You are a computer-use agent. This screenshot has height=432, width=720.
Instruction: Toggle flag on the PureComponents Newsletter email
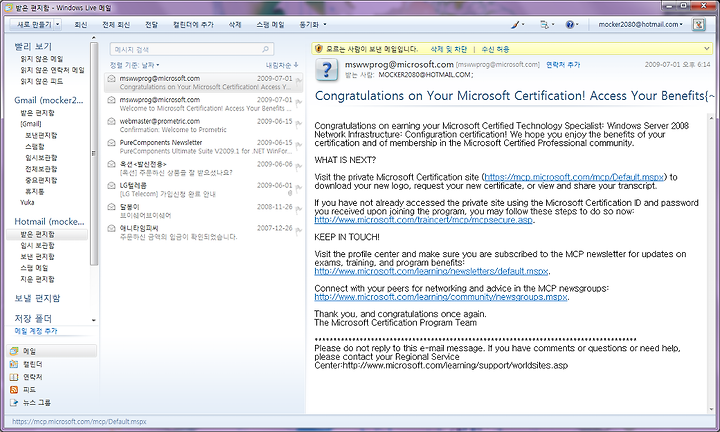pos(298,146)
